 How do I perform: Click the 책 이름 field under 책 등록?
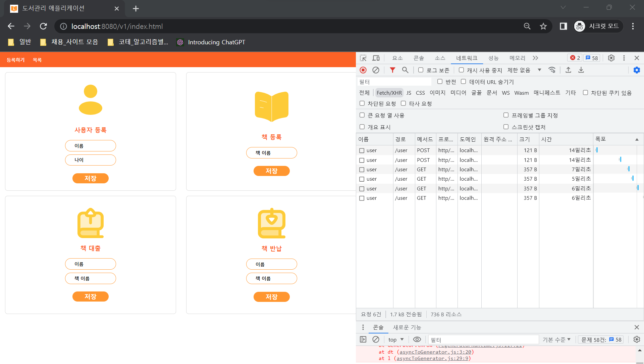(x=271, y=153)
